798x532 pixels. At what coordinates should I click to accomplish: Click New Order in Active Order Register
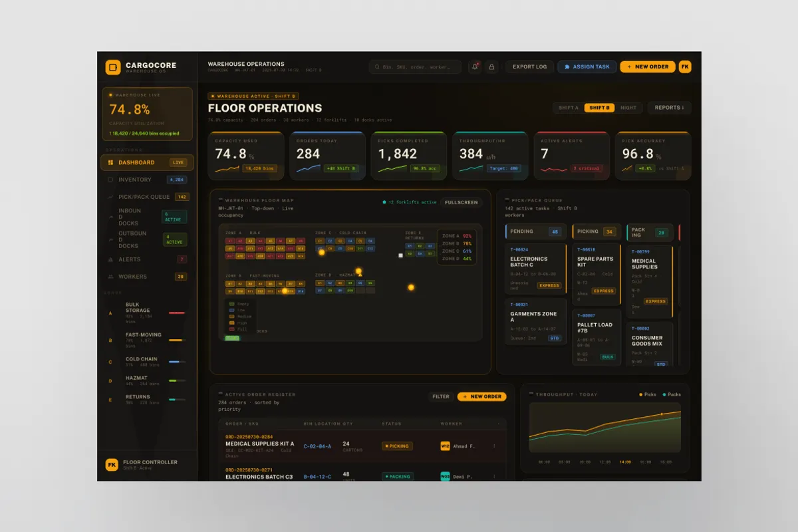(x=481, y=396)
